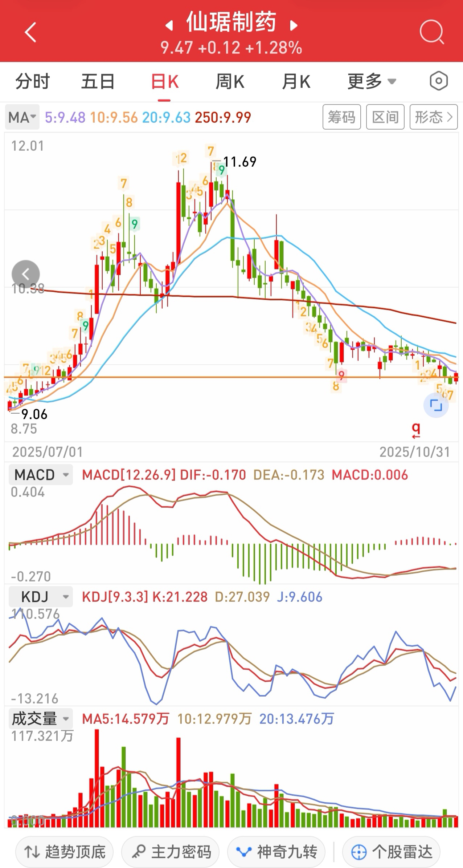Tap the 区间 button
The image size is (463, 868).
(385, 117)
